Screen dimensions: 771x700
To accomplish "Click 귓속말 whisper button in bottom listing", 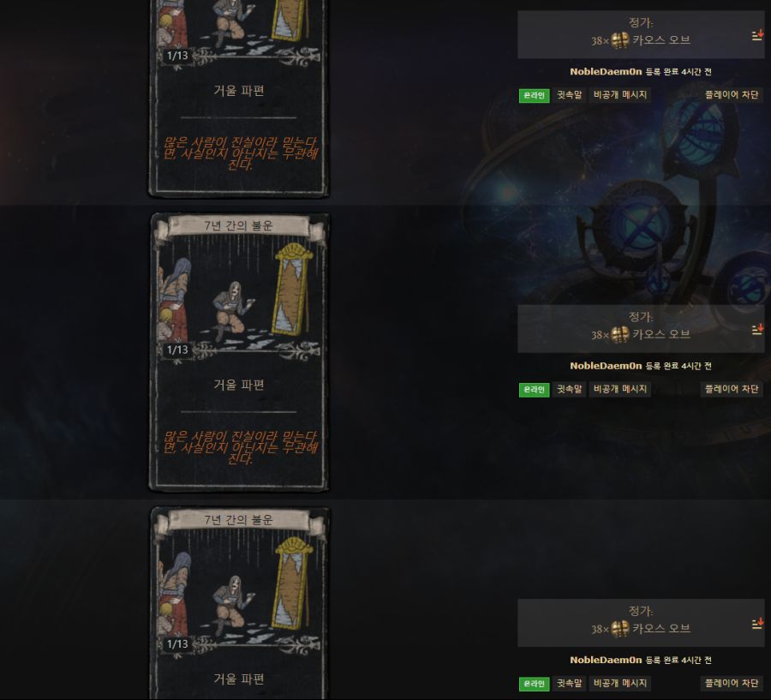I will tap(569, 683).
